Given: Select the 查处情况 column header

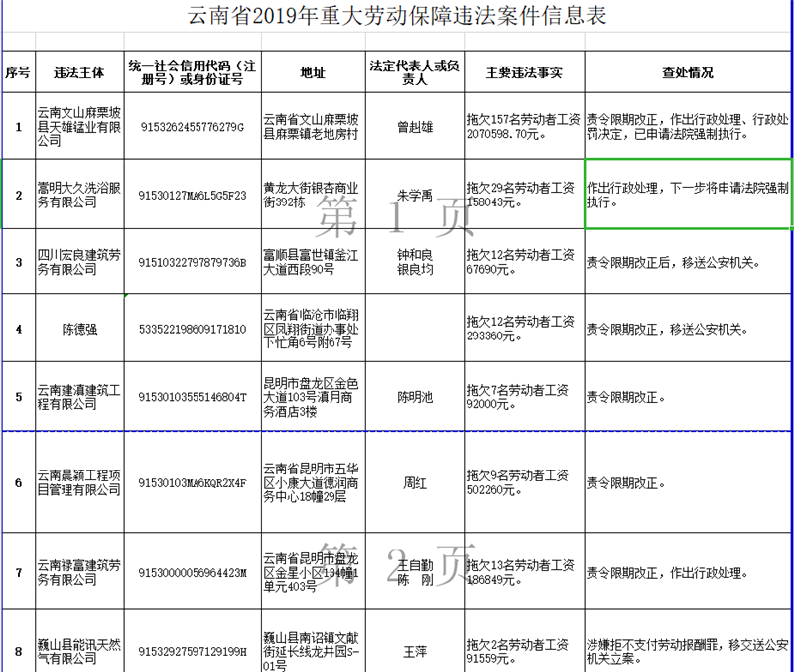Looking at the screenshot, I should [x=687, y=72].
